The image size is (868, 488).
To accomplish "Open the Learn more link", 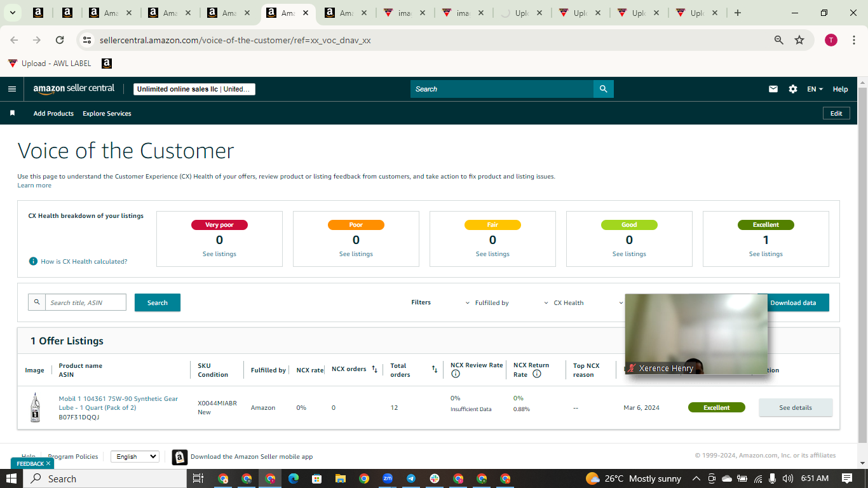I will (34, 186).
